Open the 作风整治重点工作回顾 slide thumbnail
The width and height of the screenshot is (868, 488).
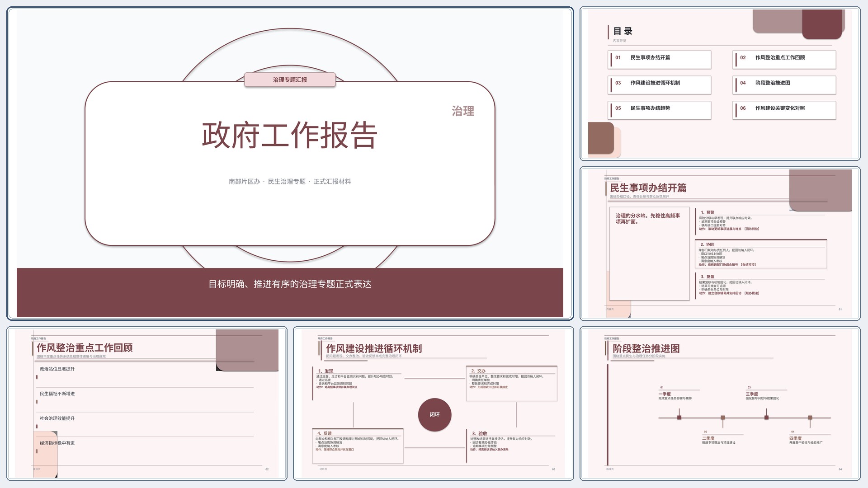click(147, 404)
